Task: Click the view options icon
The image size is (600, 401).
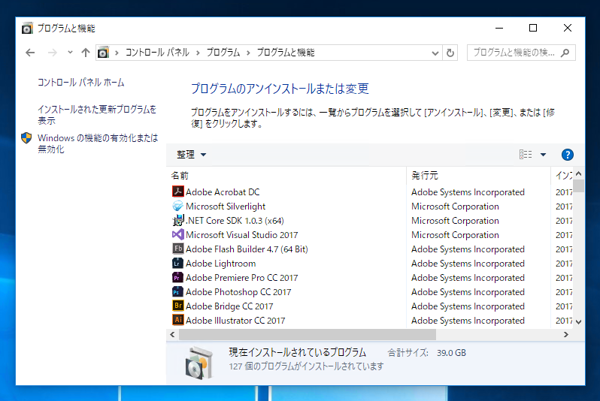Action: (525, 155)
